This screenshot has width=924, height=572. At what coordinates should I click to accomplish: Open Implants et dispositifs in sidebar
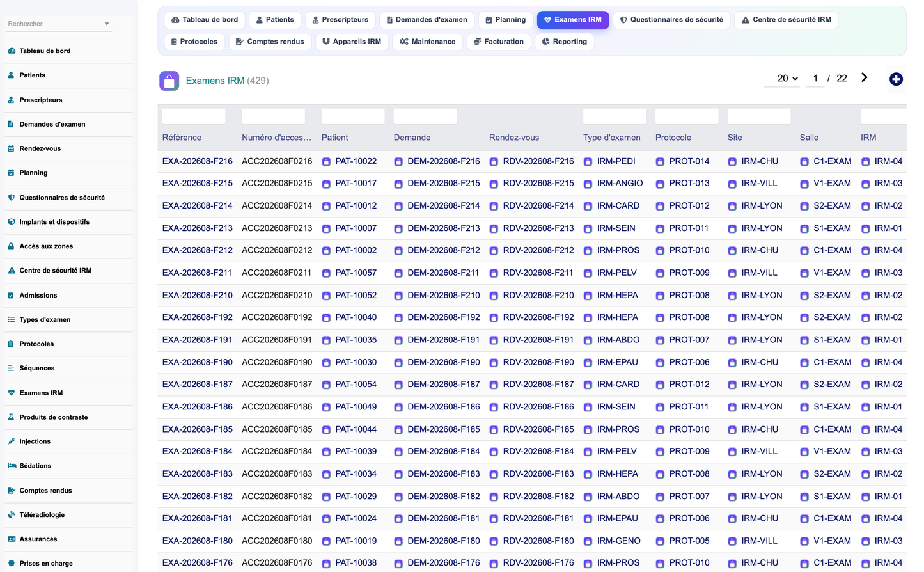(x=54, y=222)
